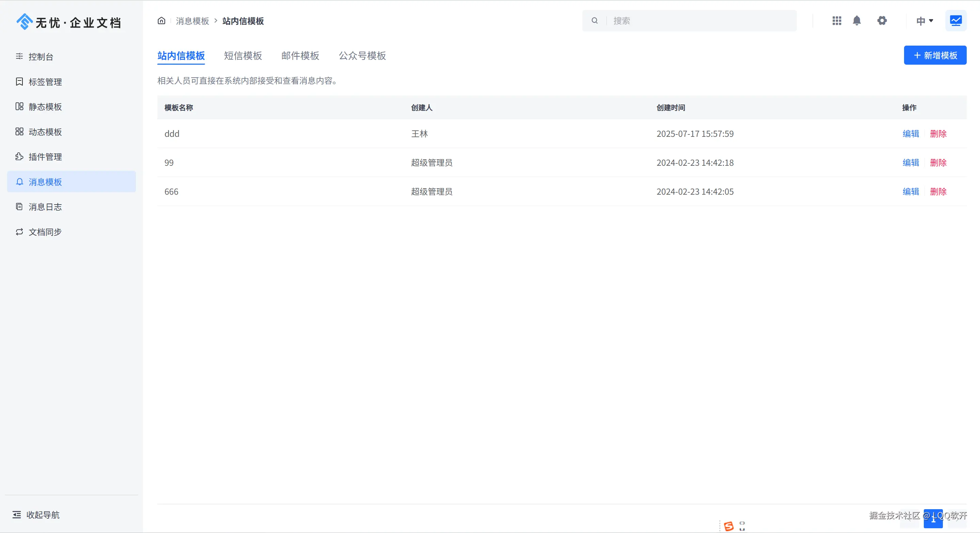Switch to the 短信模板 tab
The height and width of the screenshot is (533, 980).
click(x=242, y=56)
